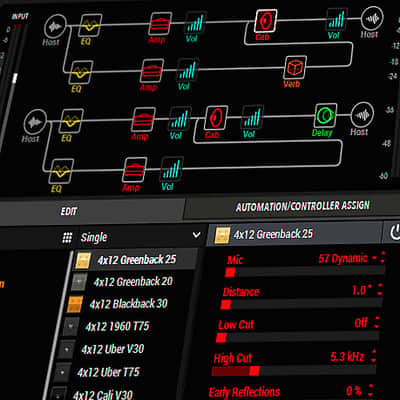This screenshot has width=400, height=400.
Task: Click the Mic parameter slider bar
Action: 305,272
